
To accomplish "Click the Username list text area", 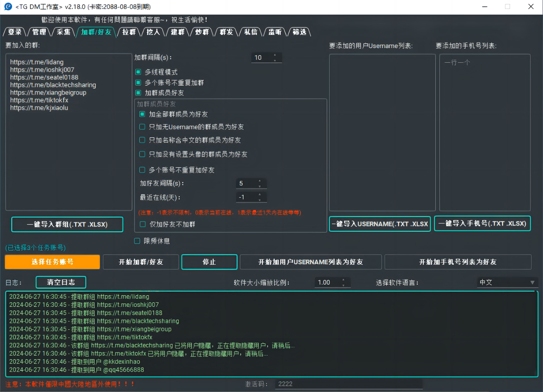I will 382,132.
